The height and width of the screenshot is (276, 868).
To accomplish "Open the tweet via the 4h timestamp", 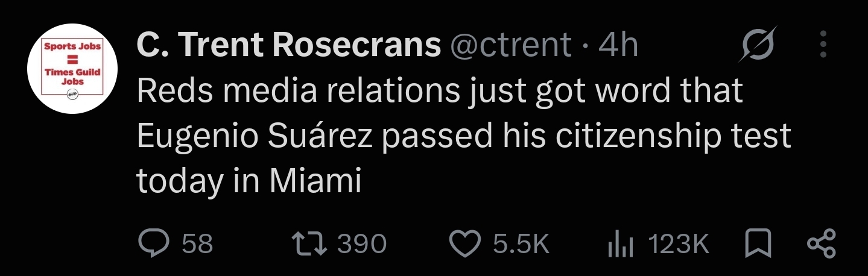I will pos(618,45).
